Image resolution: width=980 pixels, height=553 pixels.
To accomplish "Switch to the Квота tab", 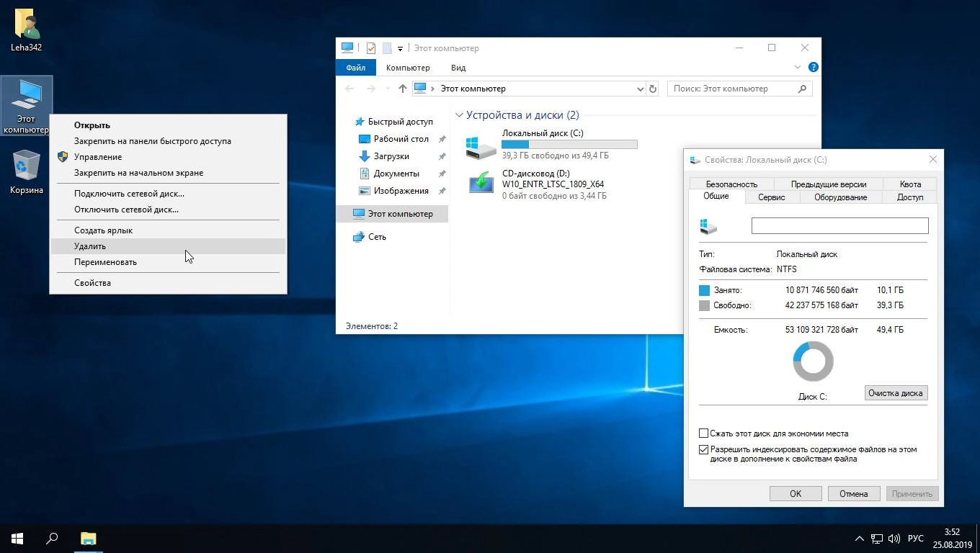I will point(910,184).
